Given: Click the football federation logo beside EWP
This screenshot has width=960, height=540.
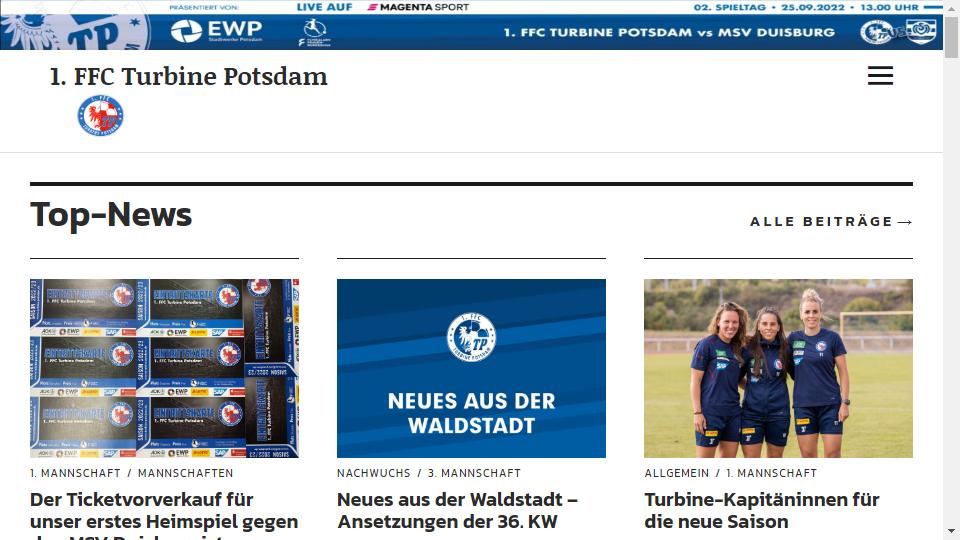Looking at the screenshot, I should (x=315, y=32).
